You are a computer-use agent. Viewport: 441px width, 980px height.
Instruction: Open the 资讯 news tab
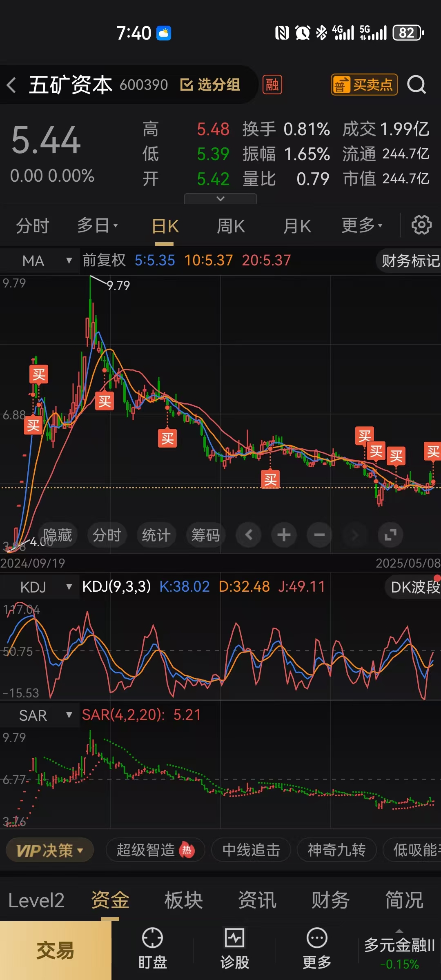click(x=257, y=900)
